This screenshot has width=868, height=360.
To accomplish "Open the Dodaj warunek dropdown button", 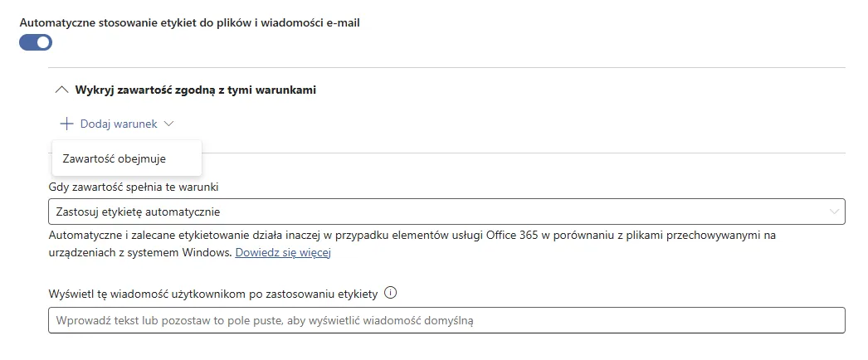I will pyautogui.click(x=117, y=124).
